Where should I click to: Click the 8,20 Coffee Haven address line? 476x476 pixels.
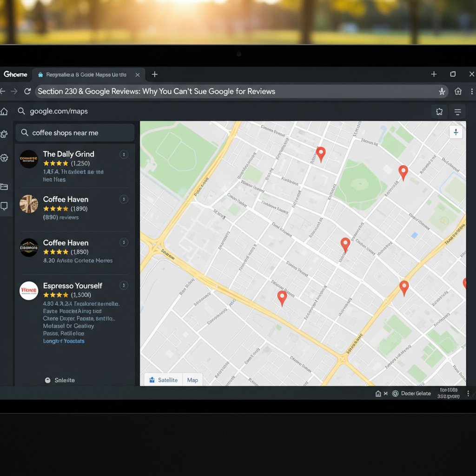78,260
